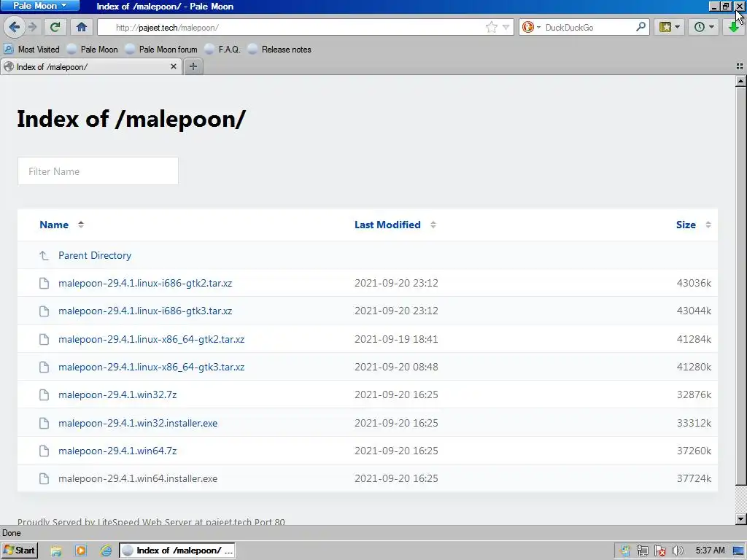Download the malepoon-29.4.1.win64.7z archive
747x560 pixels.
[x=117, y=451]
